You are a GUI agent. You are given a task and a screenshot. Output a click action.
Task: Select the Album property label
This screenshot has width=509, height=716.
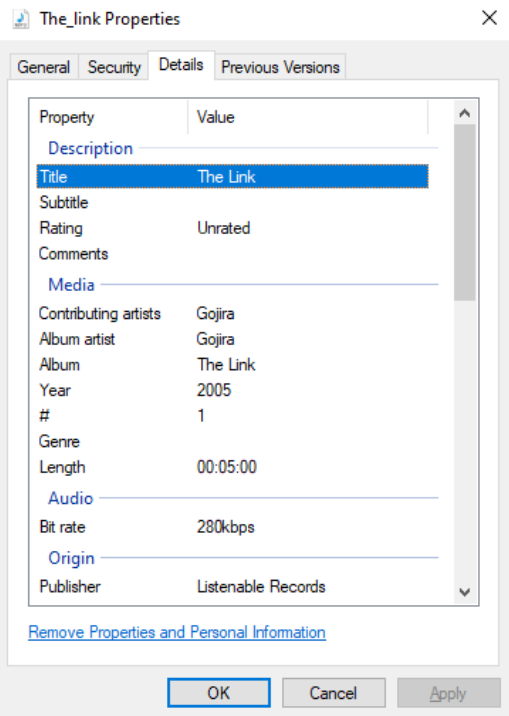point(59,365)
